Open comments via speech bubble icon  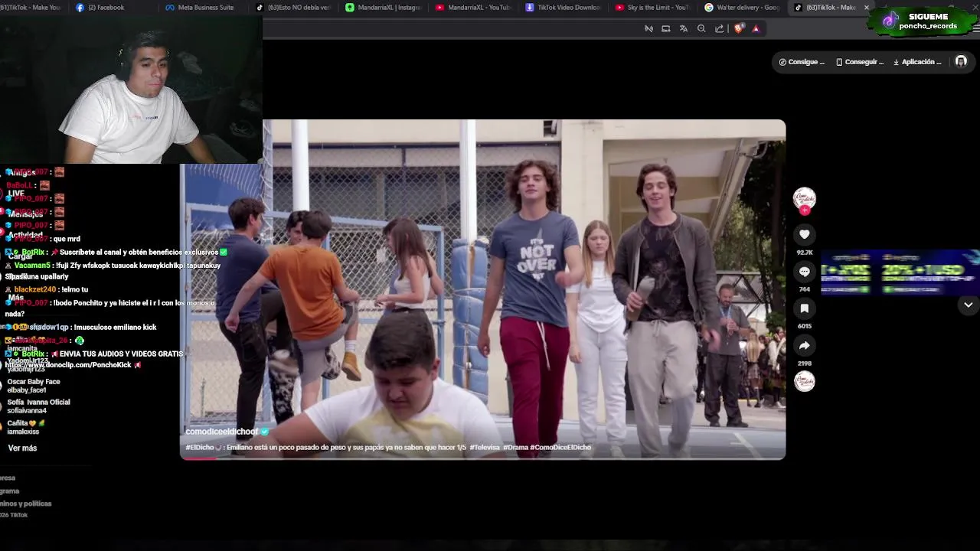[804, 272]
